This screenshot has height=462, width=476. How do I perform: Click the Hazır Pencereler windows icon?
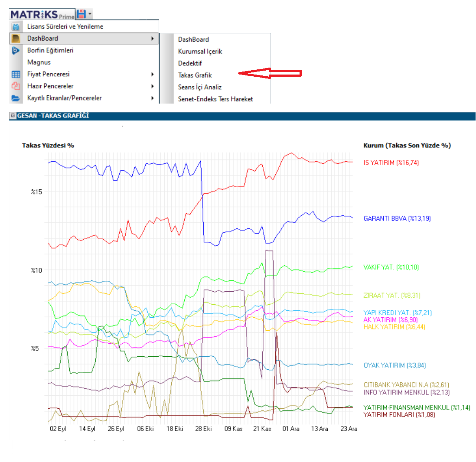point(16,86)
